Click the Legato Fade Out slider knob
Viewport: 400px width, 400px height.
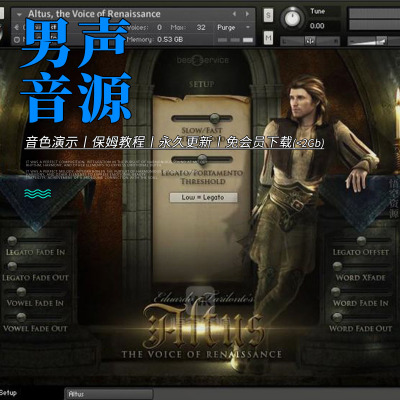pyautogui.click(x=12, y=266)
